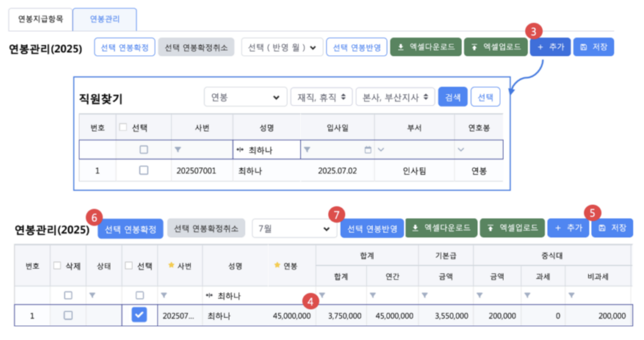
Task: Select the 연봉관리 tab
Action: 104,19
